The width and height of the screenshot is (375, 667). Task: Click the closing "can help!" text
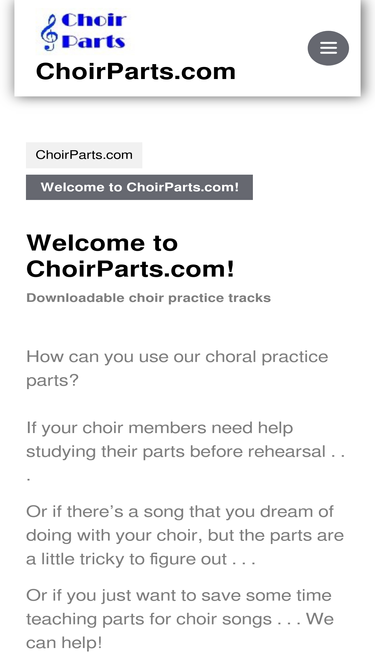click(64, 643)
